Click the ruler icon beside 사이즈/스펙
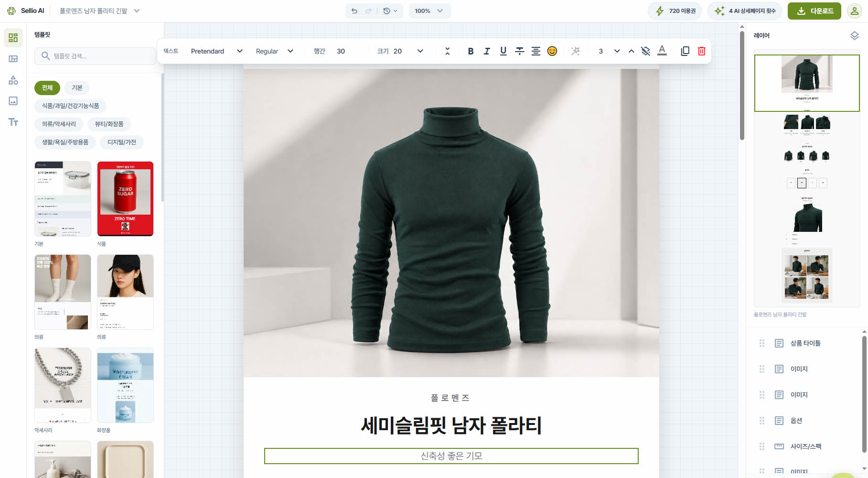This screenshot has width=868, height=478. pyautogui.click(x=779, y=446)
